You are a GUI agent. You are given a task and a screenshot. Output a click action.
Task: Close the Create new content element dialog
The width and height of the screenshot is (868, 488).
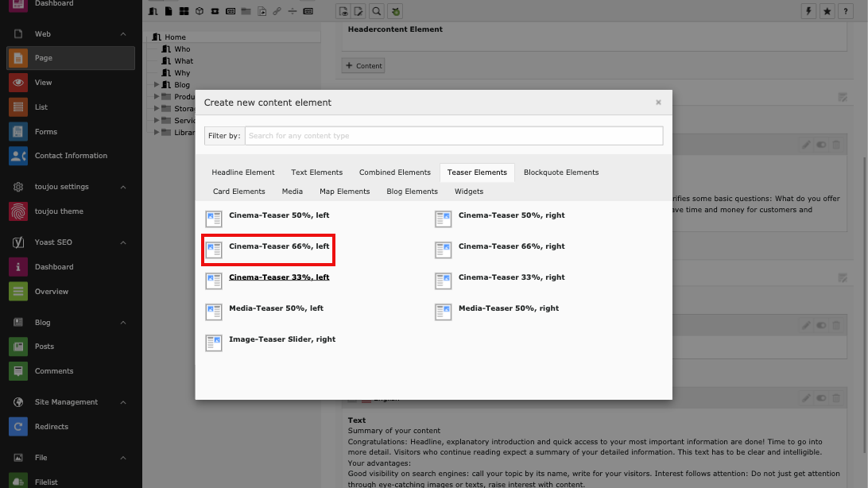click(x=658, y=103)
